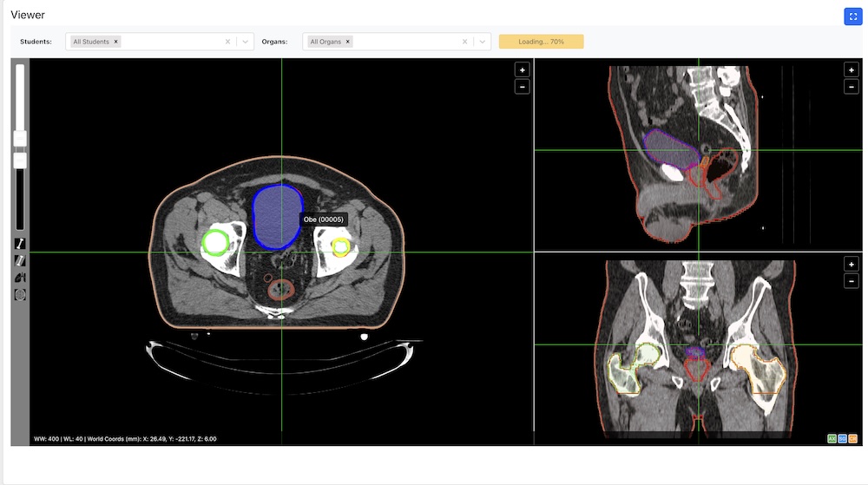This screenshot has height=485, width=868.
Task: Zoom out on the sagittal view
Action: (x=851, y=87)
